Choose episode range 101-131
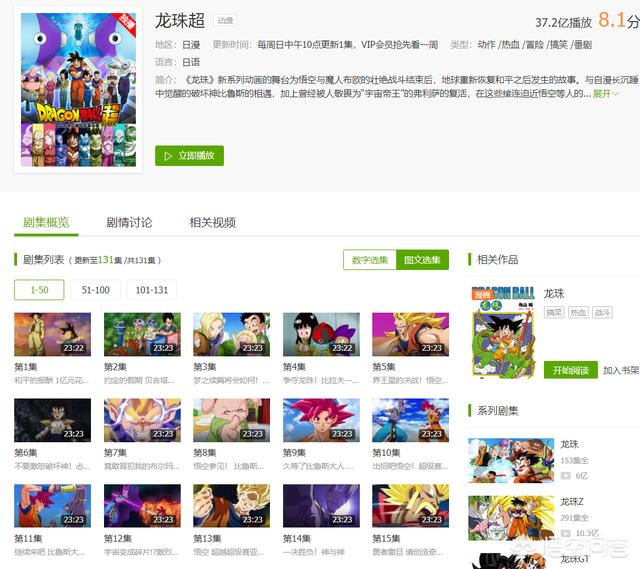This screenshot has height=569, width=640. (151, 290)
